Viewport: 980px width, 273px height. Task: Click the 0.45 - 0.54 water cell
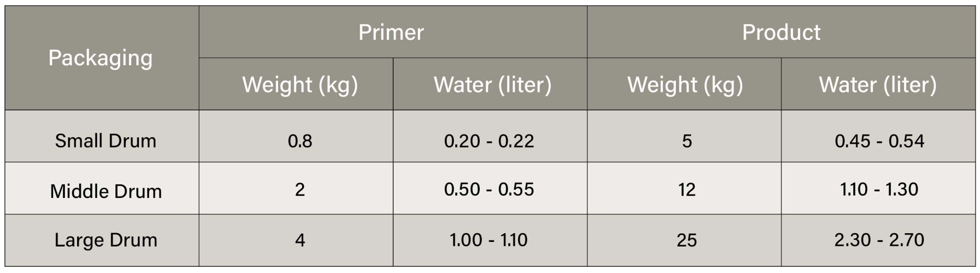click(x=878, y=136)
